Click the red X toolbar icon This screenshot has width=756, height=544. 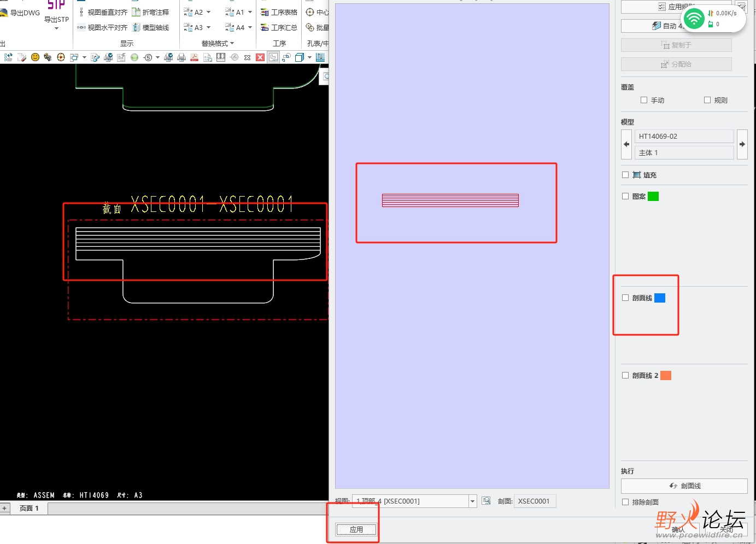(260, 57)
